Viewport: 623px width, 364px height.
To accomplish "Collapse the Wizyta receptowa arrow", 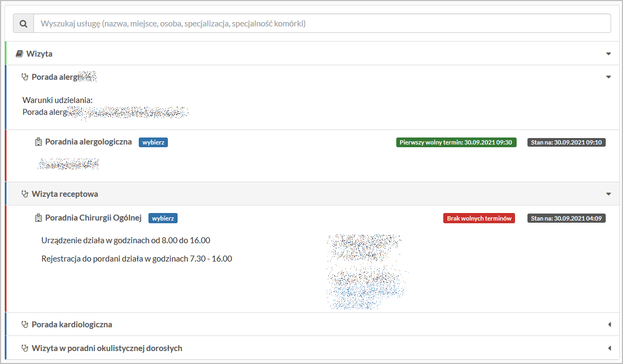I will coord(608,194).
